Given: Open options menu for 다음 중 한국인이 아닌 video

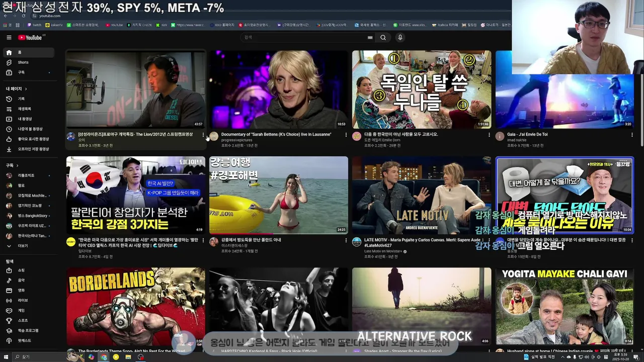Looking at the screenshot, I should tap(489, 135).
